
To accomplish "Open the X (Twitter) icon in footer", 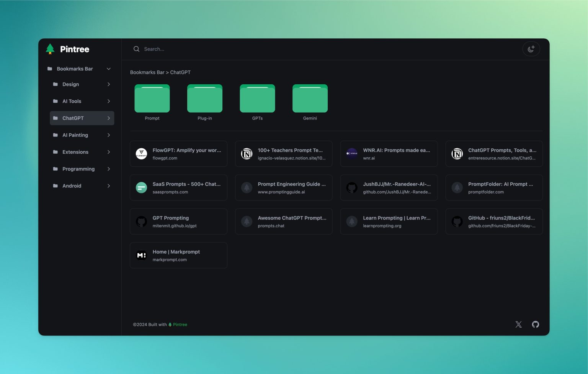I will (x=518, y=325).
